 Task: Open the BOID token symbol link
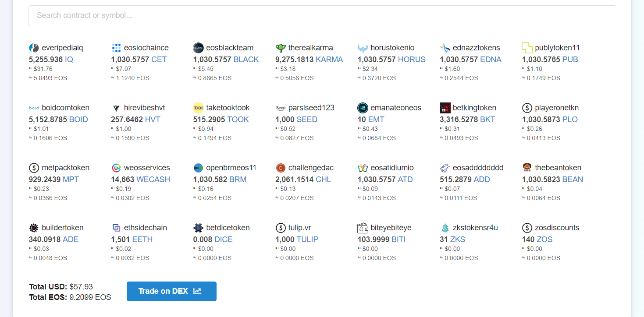(x=78, y=120)
